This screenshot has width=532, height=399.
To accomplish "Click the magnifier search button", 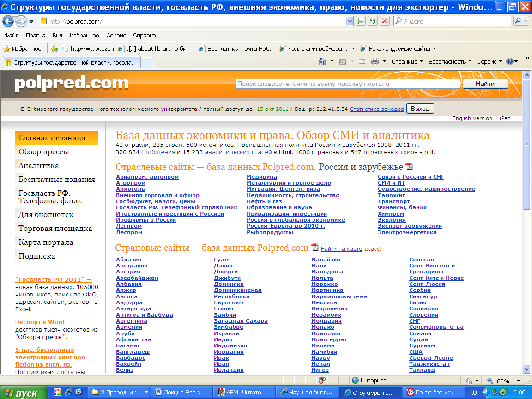I will coord(518,21).
